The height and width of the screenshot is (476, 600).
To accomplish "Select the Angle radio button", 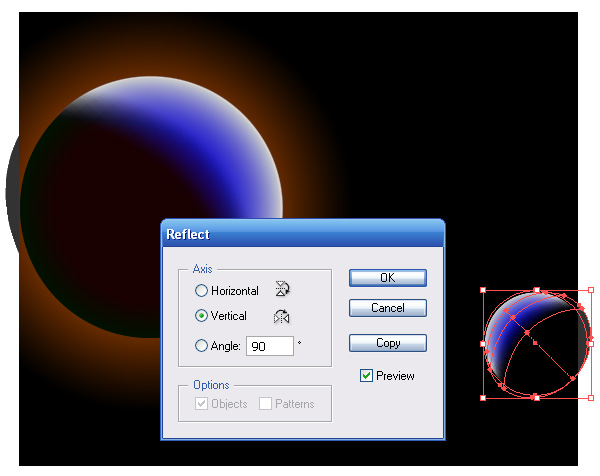I will (201, 346).
